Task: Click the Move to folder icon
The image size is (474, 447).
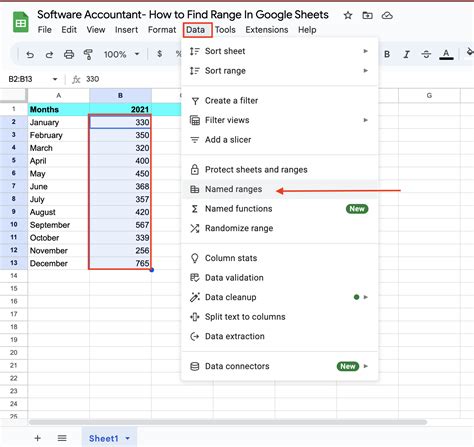Action: pyautogui.click(x=367, y=15)
